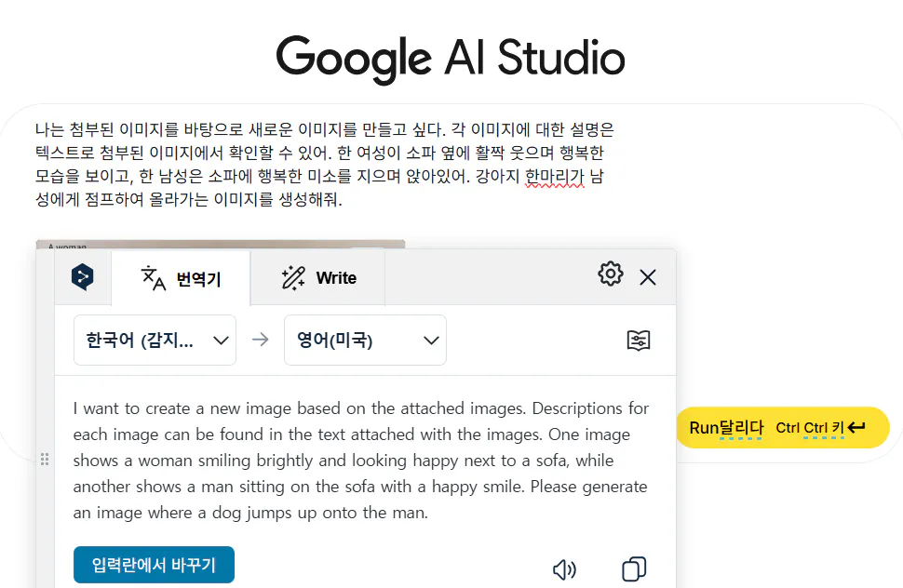903x588 pixels.
Task: Click 입력란에서 바꾸기 button
Action: (154, 565)
